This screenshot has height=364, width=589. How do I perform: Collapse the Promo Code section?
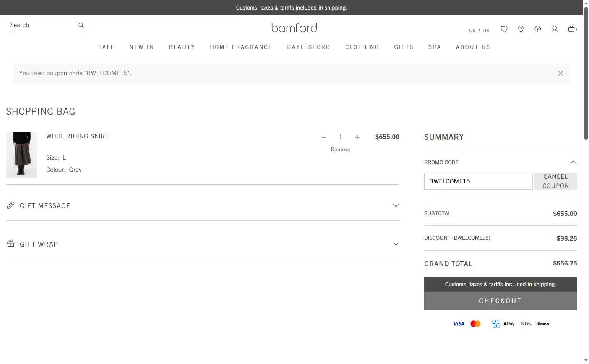(573, 162)
